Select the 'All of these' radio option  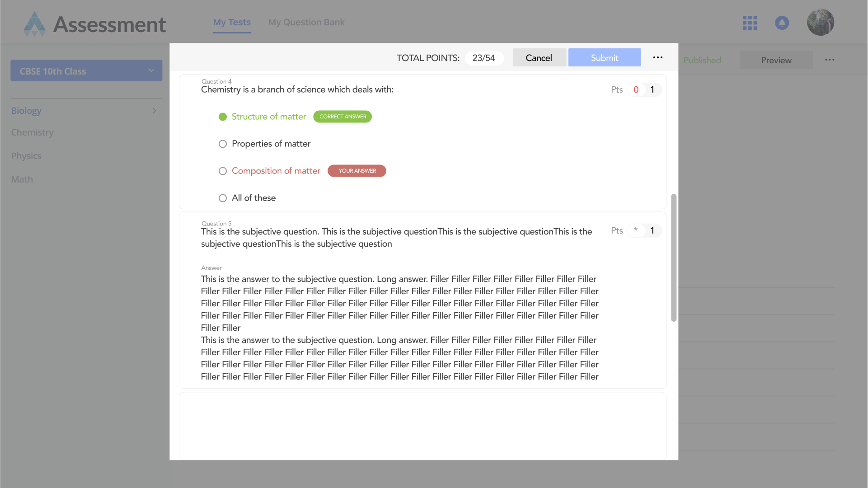pos(222,198)
